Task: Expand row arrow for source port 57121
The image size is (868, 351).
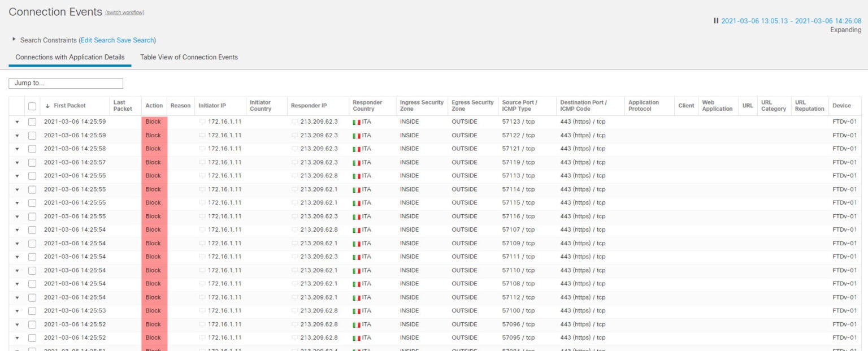Action: (17, 149)
